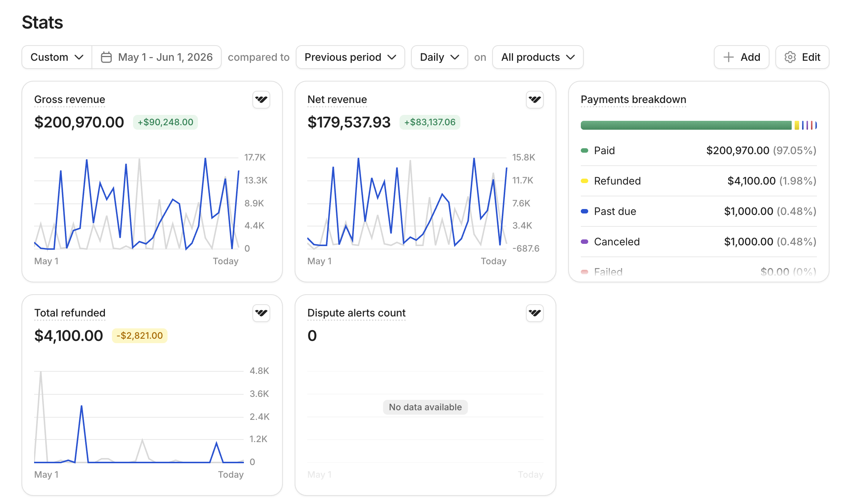Image resolution: width=851 pixels, height=504 pixels.
Task: Click the May 1 - Jun 1, 2026 date field
Action: [x=157, y=57]
